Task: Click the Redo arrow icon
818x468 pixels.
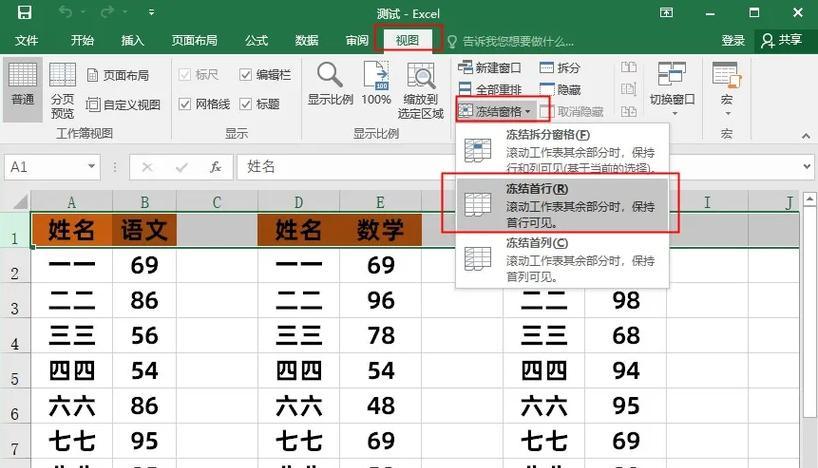Action: click(x=107, y=12)
